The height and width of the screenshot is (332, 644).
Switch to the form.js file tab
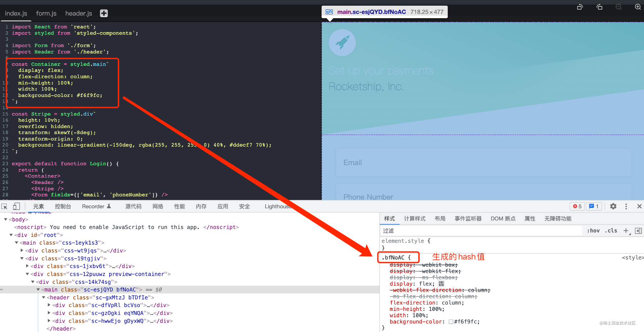coord(46,13)
